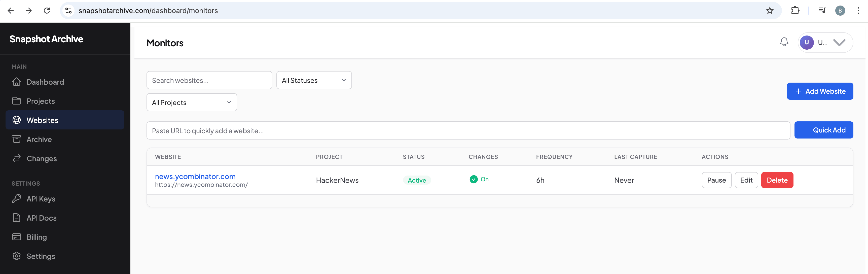Focus the Paste URL quick add field
This screenshot has height=274, width=868.
[x=468, y=130]
